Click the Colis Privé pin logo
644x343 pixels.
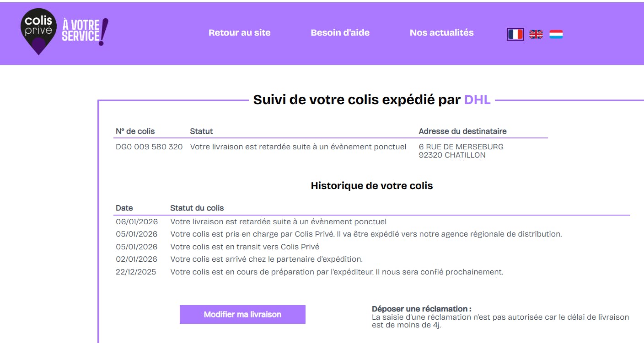pyautogui.click(x=38, y=31)
